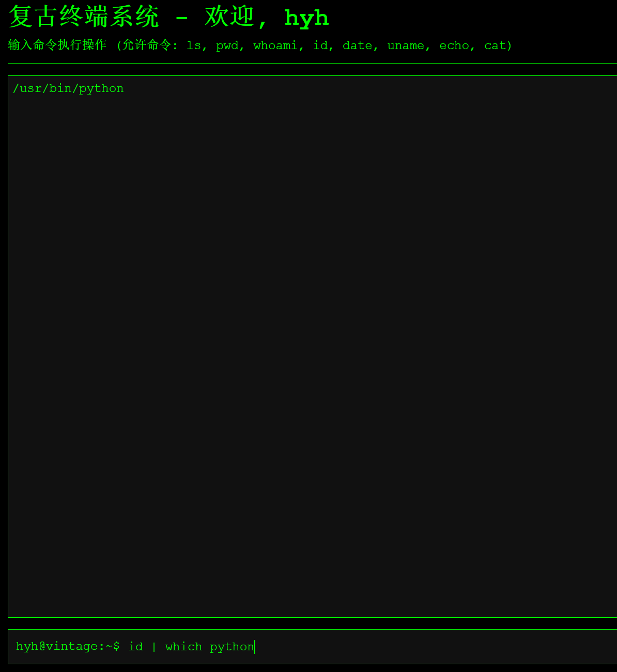
Task: Click the 复古终端系统 title text
Action: [x=84, y=18]
